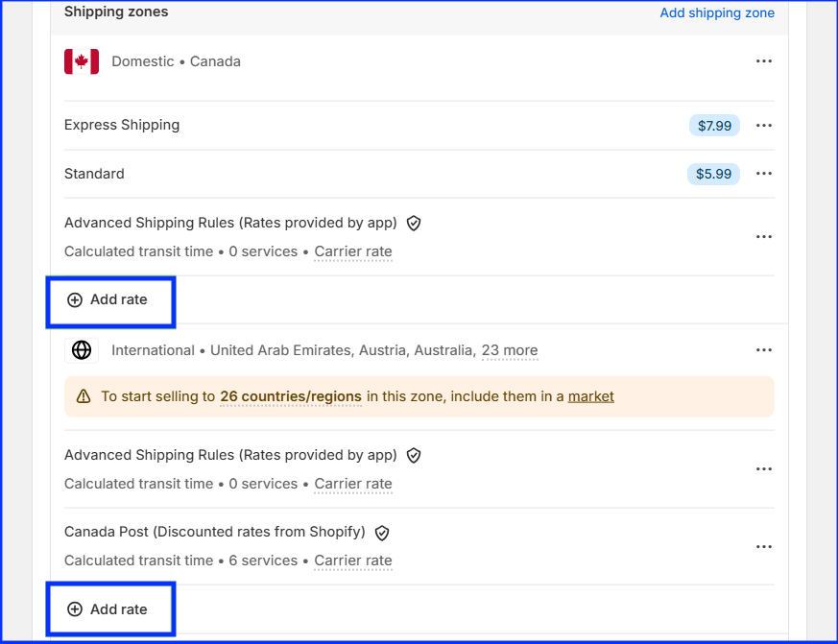Click Add shipping zone

[717, 12]
